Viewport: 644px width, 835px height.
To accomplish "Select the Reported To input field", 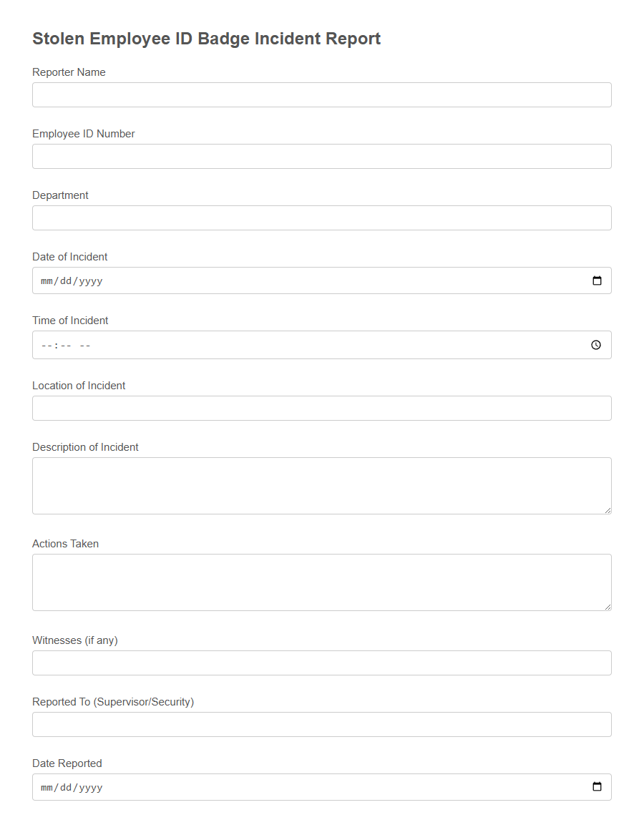I will point(321,724).
